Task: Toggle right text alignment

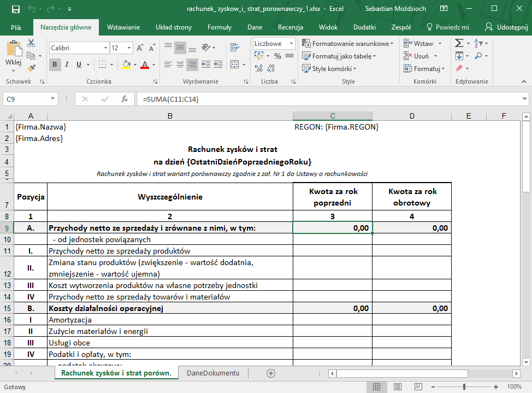Action: coord(192,65)
